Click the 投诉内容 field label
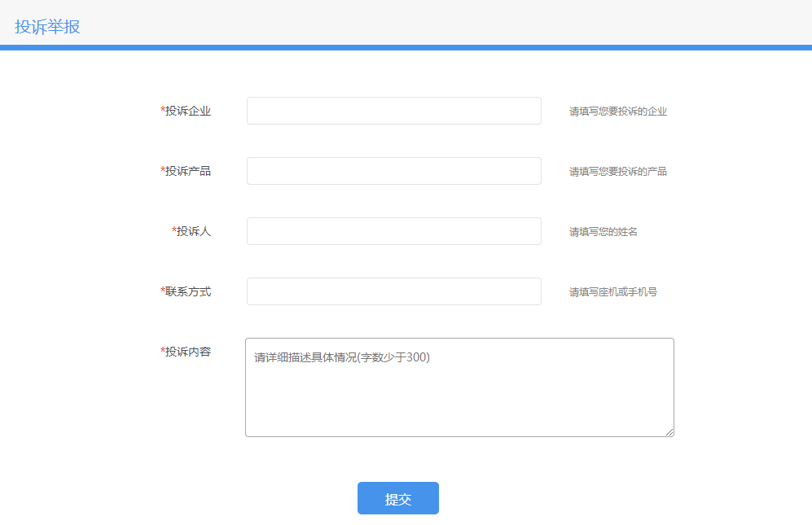The width and height of the screenshot is (812, 525). 188,352
